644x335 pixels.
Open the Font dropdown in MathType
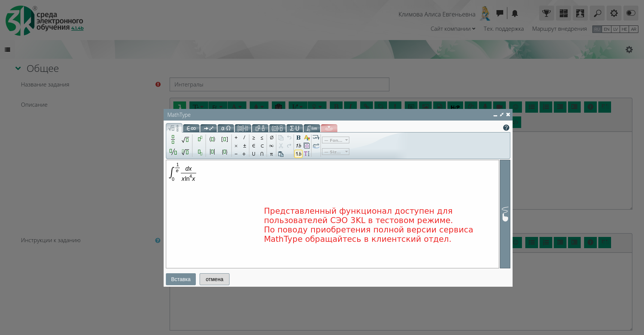click(335, 140)
